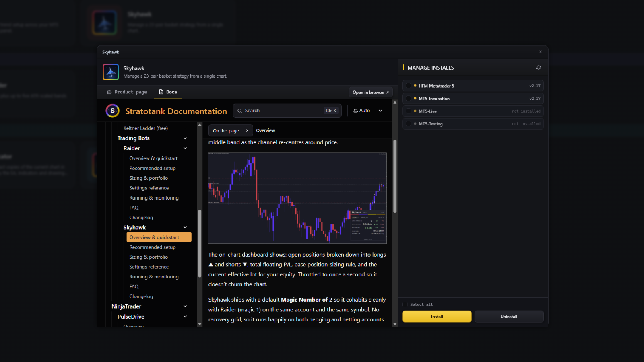644x362 pixels.
Task: Switch to the Product page tab
Action: (x=127, y=92)
